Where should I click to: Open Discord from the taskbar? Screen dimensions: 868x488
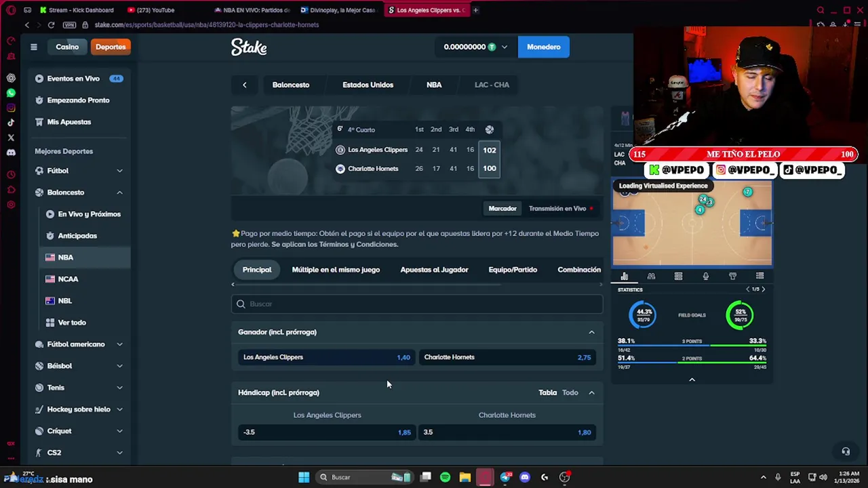click(x=524, y=477)
